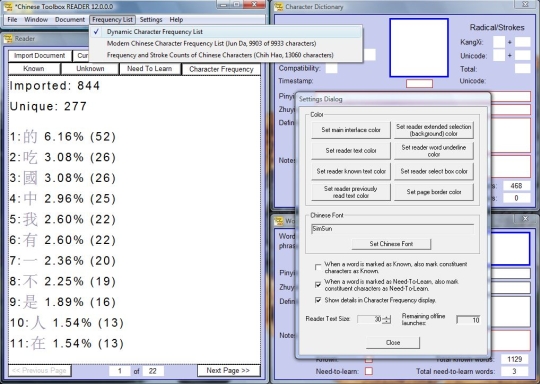Choose Modern Chinese Character Frequency List (Jun Da)

(x=226, y=43)
